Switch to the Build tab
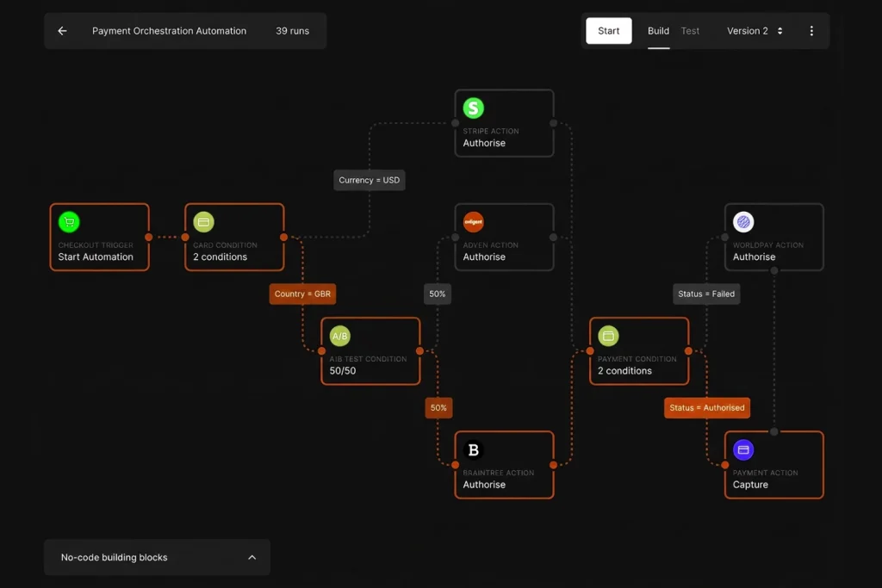This screenshot has height=588, width=882. [658, 31]
